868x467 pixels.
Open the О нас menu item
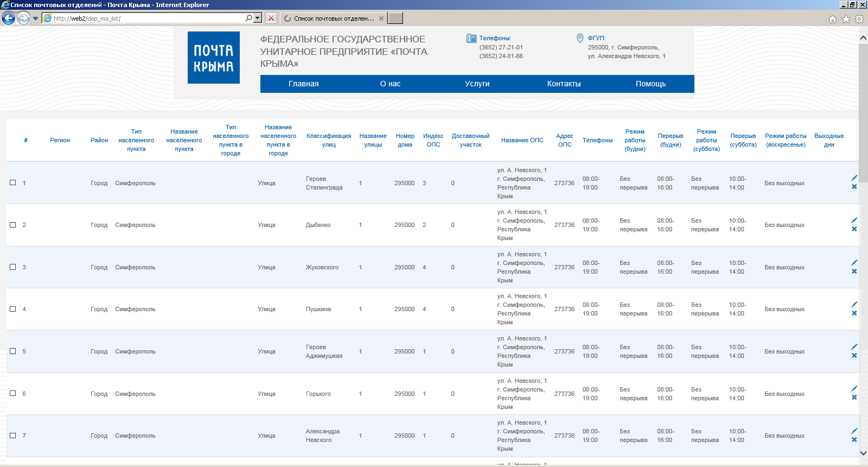click(390, 84)
